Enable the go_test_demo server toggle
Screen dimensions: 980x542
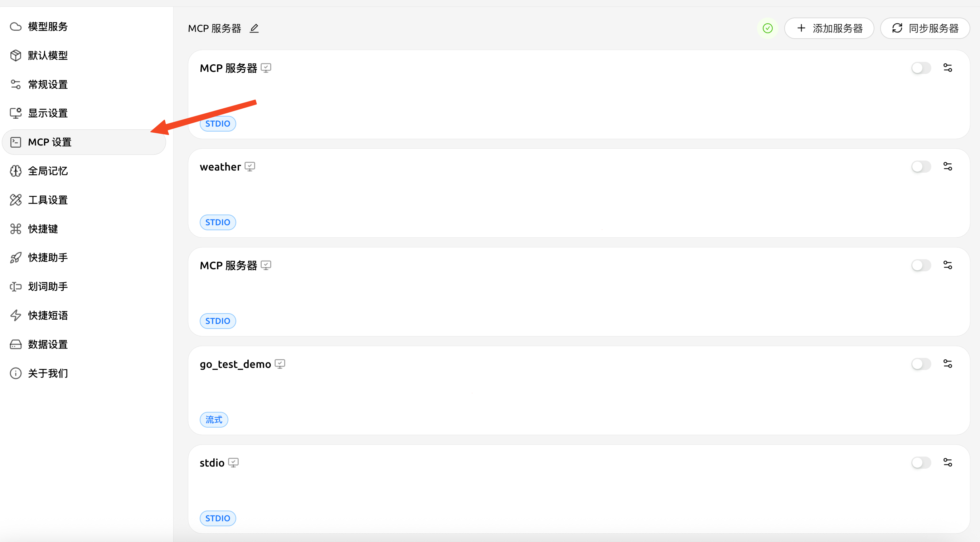921,364
